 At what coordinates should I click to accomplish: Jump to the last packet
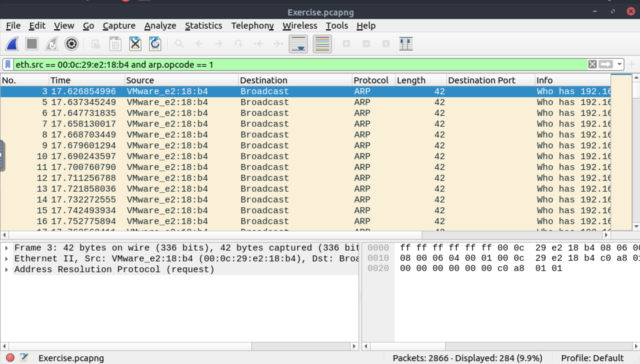pos(278,44)
